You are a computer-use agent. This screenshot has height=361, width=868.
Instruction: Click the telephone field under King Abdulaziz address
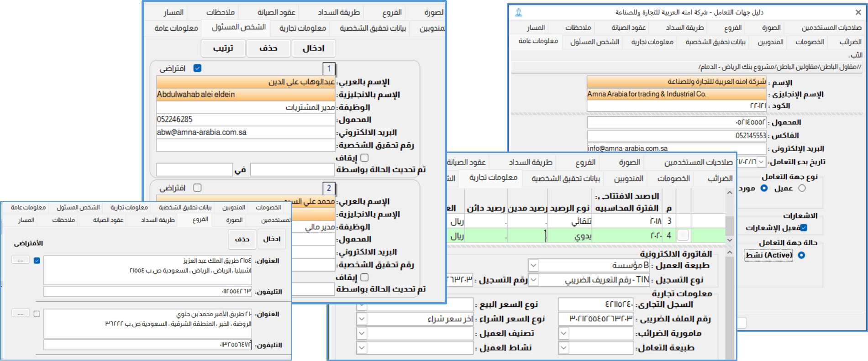(x=148, y=291)
